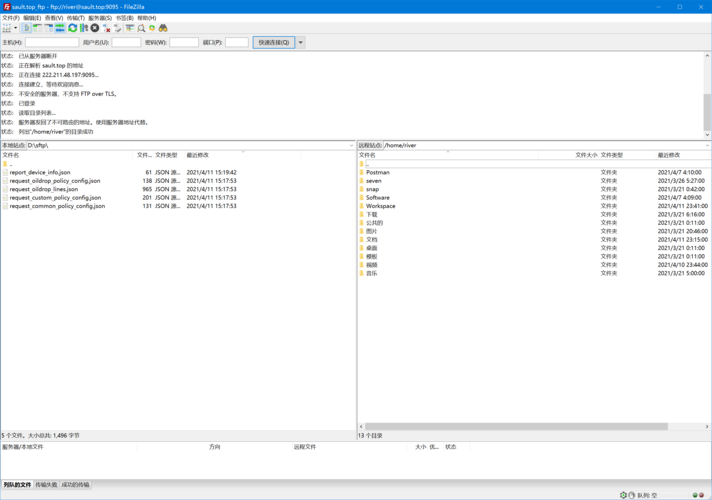Image resolution: width=712 pixels, height=500 pixels.
Task: Click the 主机(H) host input field
Action: pyautogui.click(x=52, y=43)
